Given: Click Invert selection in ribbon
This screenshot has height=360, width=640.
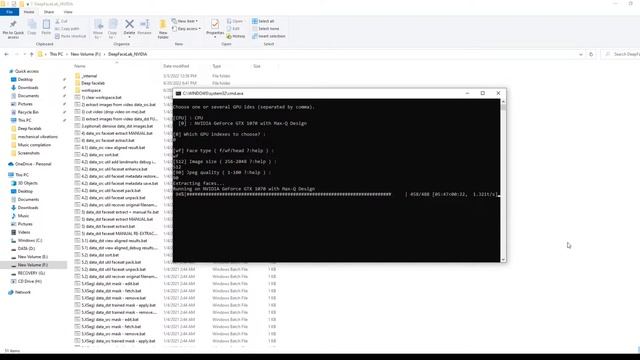Looking at the screenshot, I should pyautogui.click(x=269, y=36).
